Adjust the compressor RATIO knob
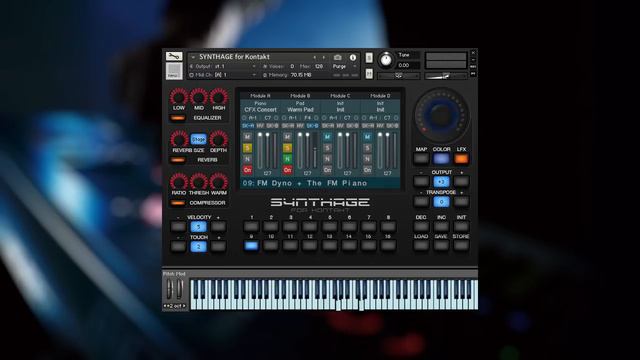This screenshot has height=360, width=640. click(x=179, y=182)
